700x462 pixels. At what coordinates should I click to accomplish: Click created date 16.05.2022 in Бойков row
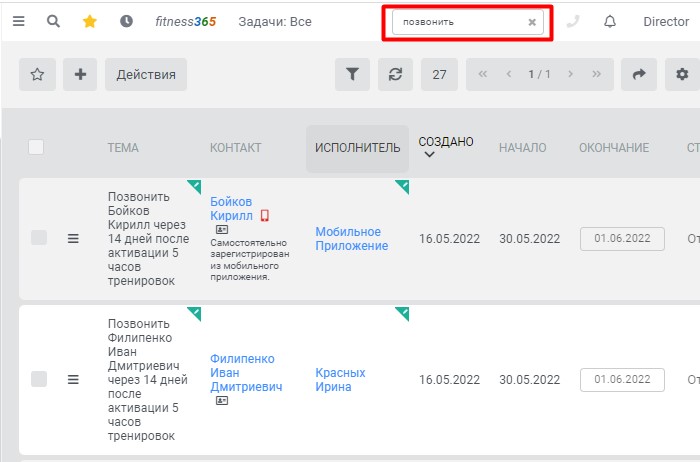[449, 238]
